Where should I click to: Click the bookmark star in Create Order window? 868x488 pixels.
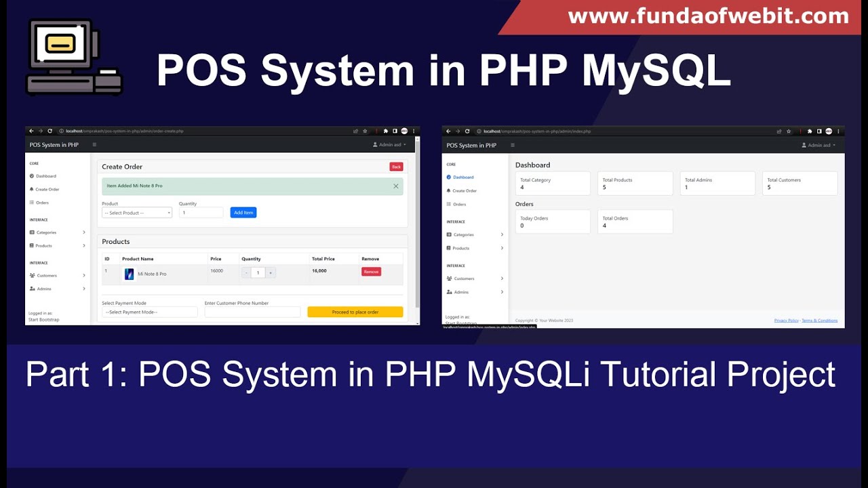[365, 131]
